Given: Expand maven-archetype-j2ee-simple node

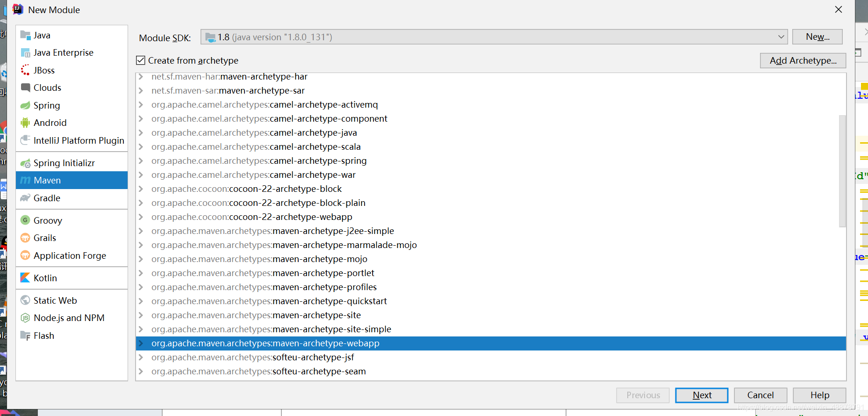Looking at the screenshot, I should coord(141,231).
